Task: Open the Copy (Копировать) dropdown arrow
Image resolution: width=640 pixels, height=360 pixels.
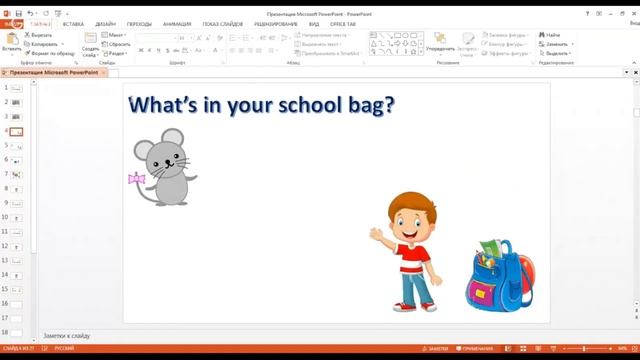Action: click(62, 44)
